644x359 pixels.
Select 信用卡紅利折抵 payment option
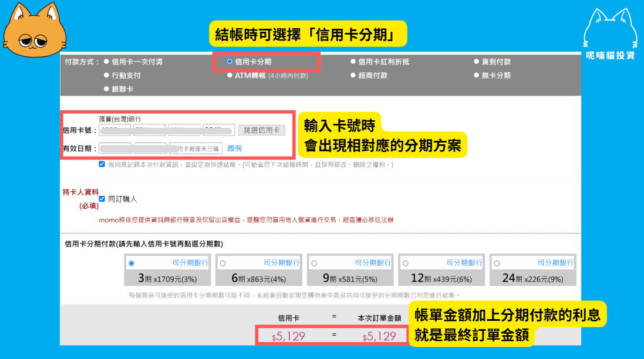coord(353,62)
